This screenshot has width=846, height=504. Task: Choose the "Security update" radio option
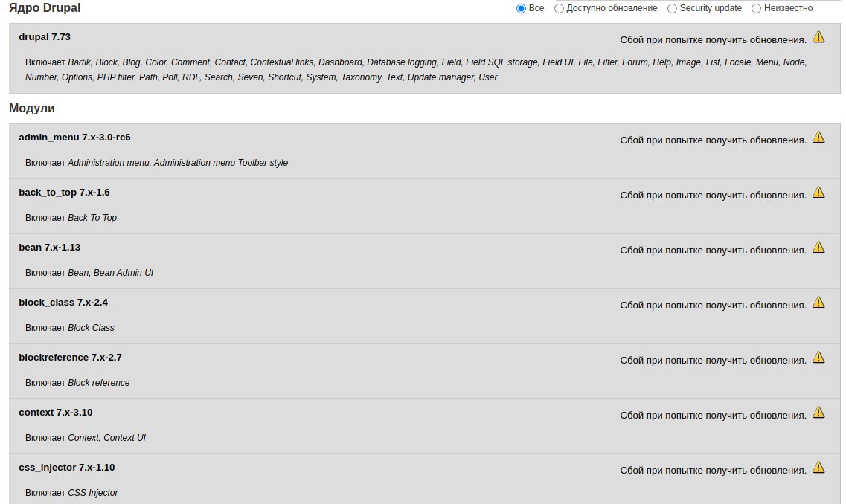click(x=673, y=9)
